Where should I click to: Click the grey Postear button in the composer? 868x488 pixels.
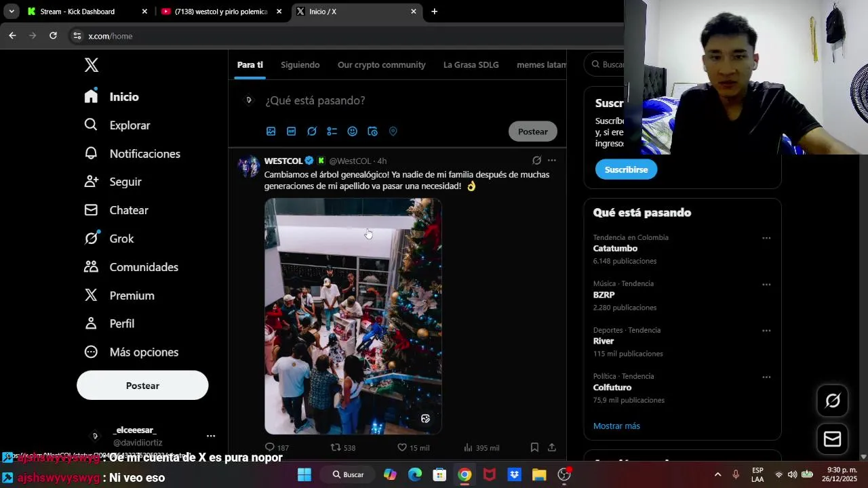[533, 131]
